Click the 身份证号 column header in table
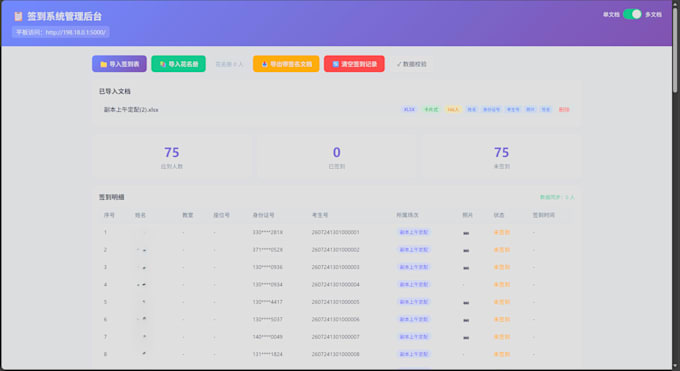The image size is (680, 371). click(x=263, y=215)
